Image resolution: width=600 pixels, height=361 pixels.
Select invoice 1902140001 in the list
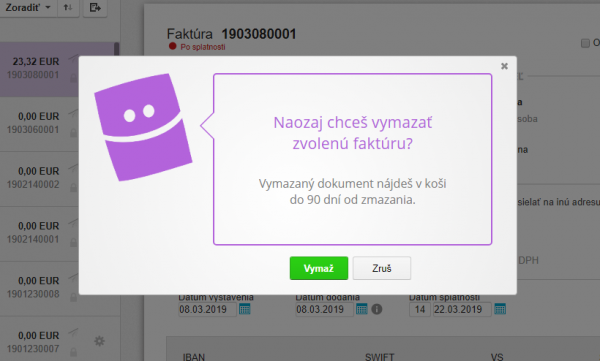39,233
